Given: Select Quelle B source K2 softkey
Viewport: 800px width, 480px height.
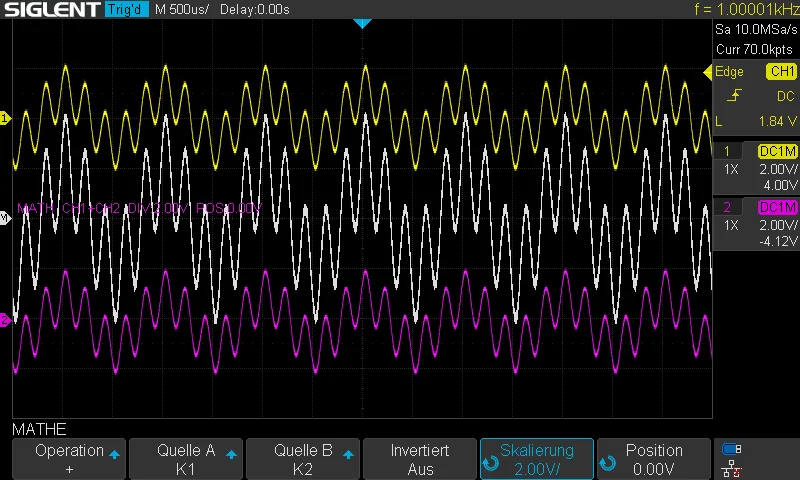Looking at the screenshot, I should tap(303, 459).
